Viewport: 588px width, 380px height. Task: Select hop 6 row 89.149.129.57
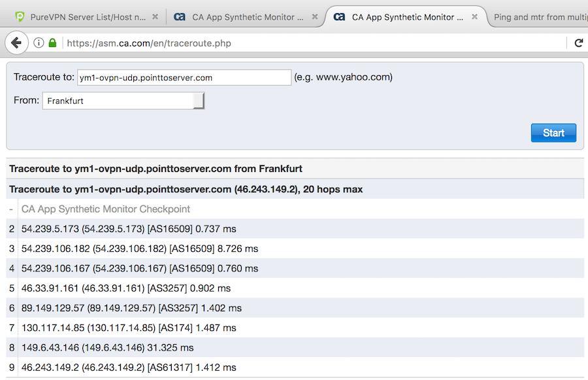295,308
